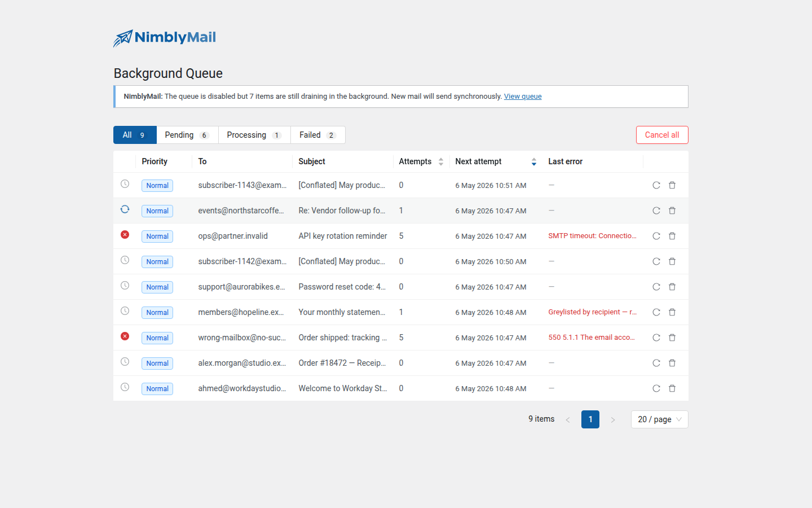Viewport: 812px width, 508px height.
Task: Show All 9 queue items tab
Action: coord(135,135)
